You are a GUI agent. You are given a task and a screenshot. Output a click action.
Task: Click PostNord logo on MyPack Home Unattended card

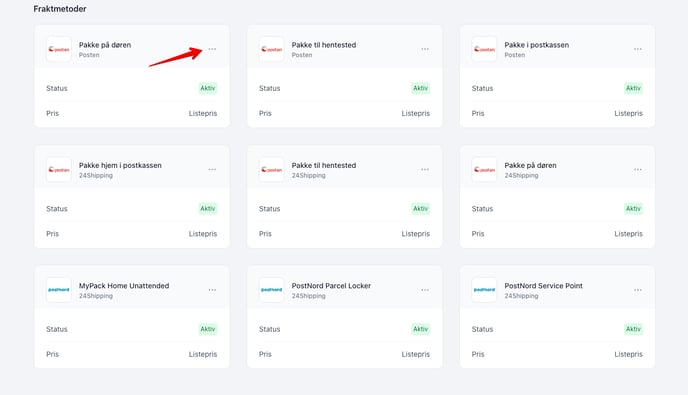(x=59, y=290)
